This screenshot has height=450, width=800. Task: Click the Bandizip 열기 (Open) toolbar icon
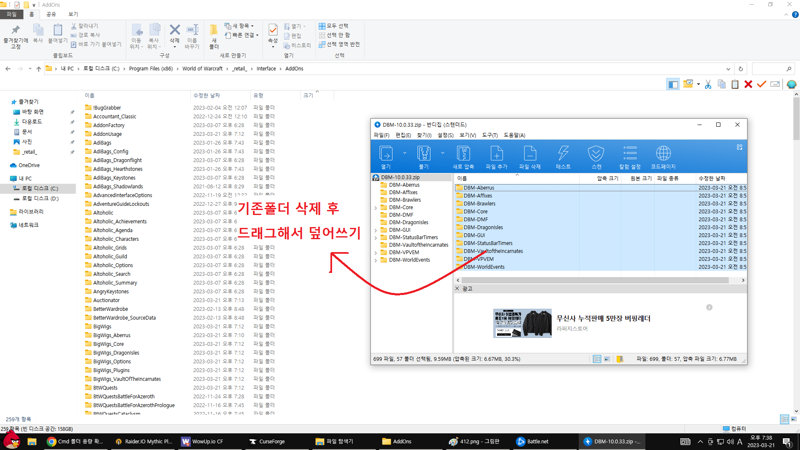pyautogui.click(x=386, y=153)
